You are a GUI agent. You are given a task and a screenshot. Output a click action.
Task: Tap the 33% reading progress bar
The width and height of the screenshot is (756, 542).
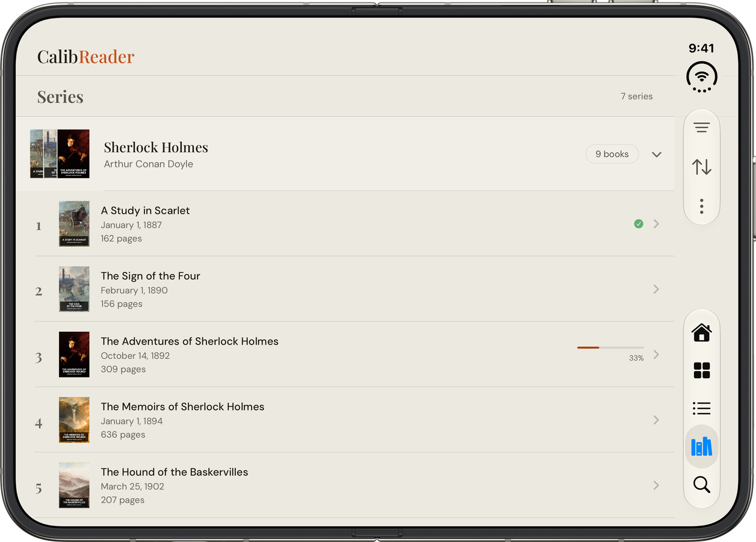point(610,347)
